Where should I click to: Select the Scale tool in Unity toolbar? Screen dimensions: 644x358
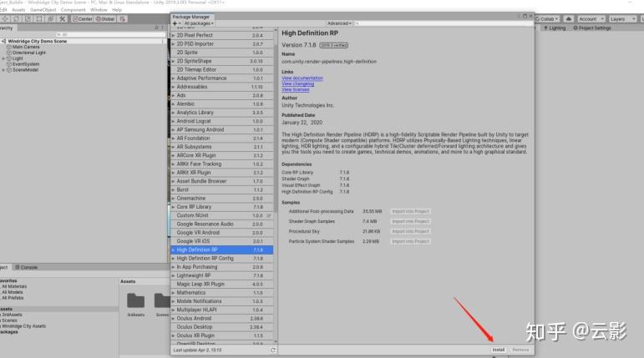point(28,19)
